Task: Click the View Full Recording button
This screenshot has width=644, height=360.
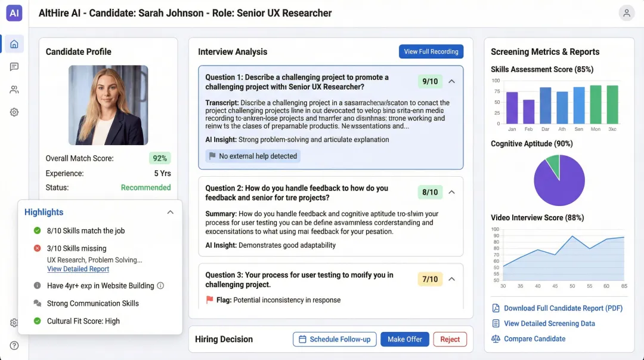Action: pos(431,51)
